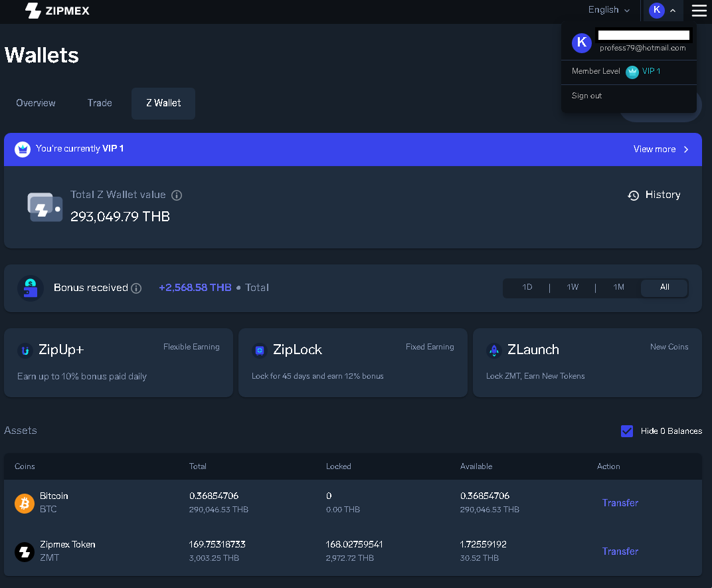Select the 1M bonus period
This screenshot has width=712, height=588.
618,287
